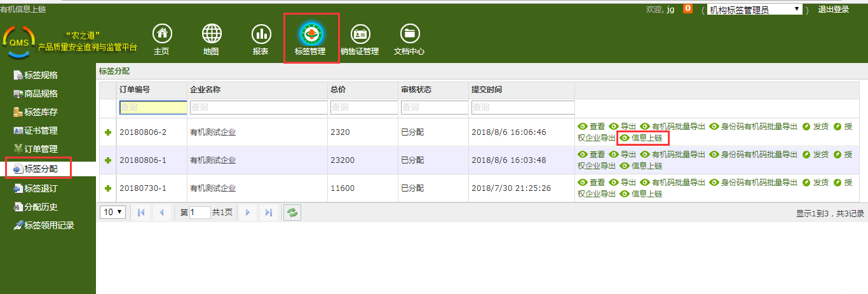Click the green refresh icon in pager
Image resolution: width=868 pixels, height=294 pixels.
[x=292, y=213]
